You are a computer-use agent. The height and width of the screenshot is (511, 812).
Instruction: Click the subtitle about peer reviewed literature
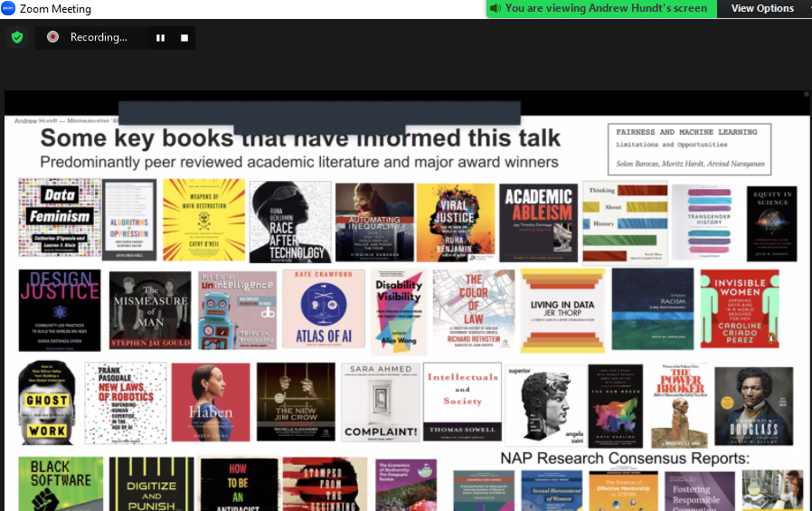(299, 162)
